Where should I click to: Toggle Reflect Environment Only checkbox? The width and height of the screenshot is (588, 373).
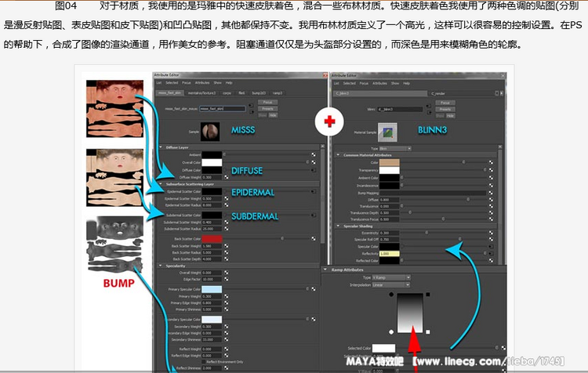click(x=204, y=360)
